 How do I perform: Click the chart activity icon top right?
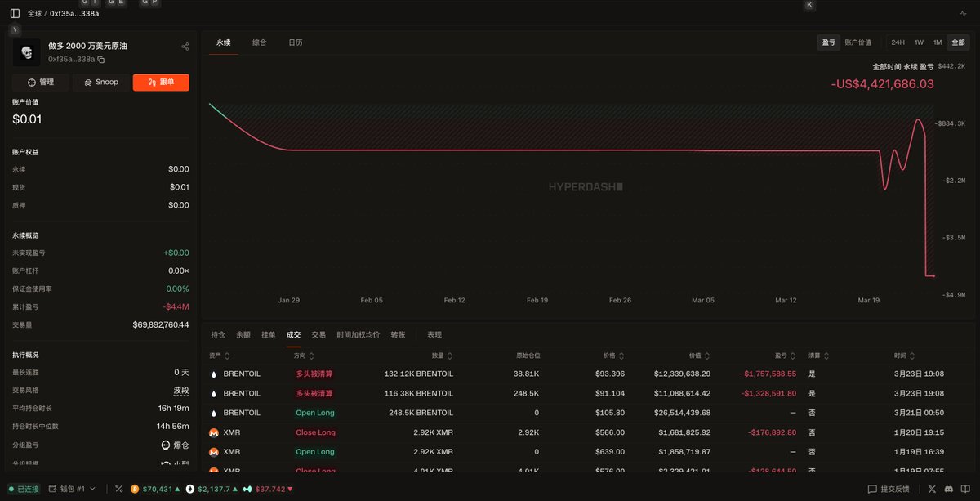tap(963, 14)
